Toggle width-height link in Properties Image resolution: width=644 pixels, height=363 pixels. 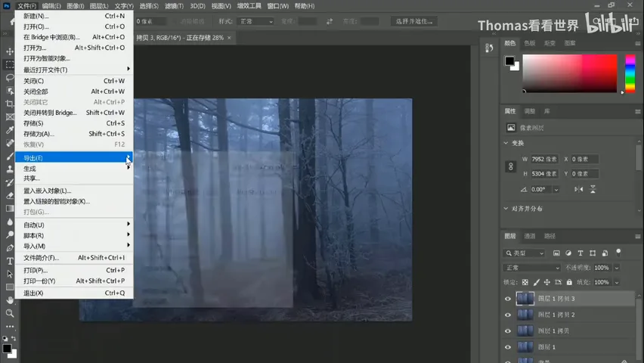[x=510, y=166]
